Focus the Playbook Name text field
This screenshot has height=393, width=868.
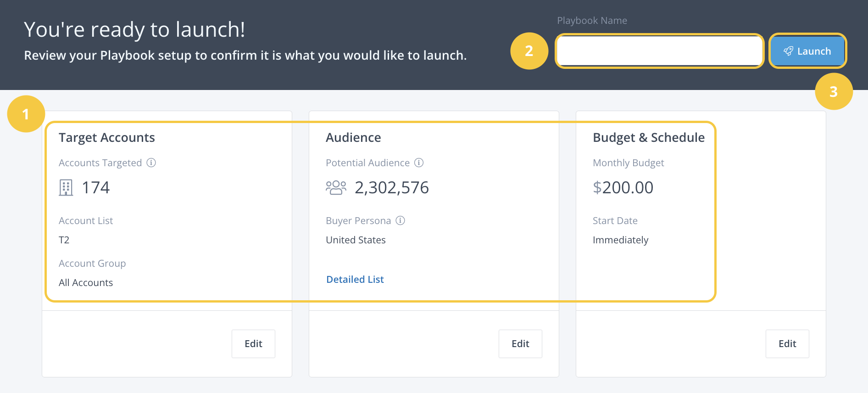coord(659,51)
